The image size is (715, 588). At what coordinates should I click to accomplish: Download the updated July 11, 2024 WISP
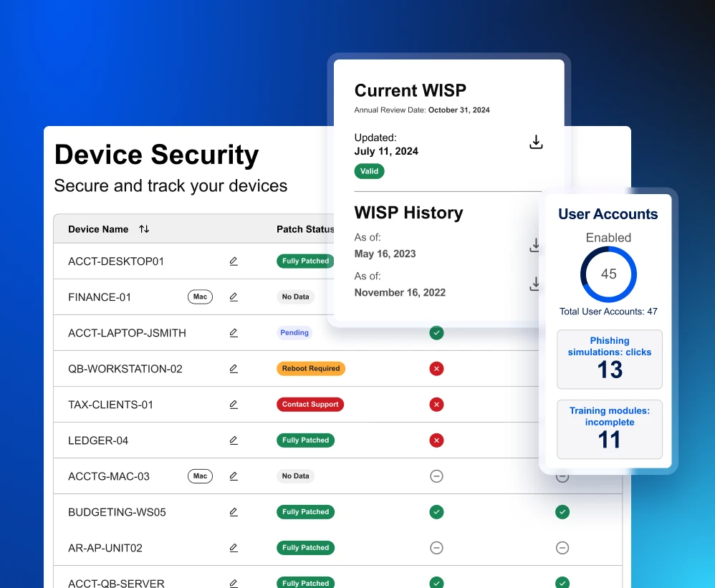pyautogui.click(x=536, y=143)
